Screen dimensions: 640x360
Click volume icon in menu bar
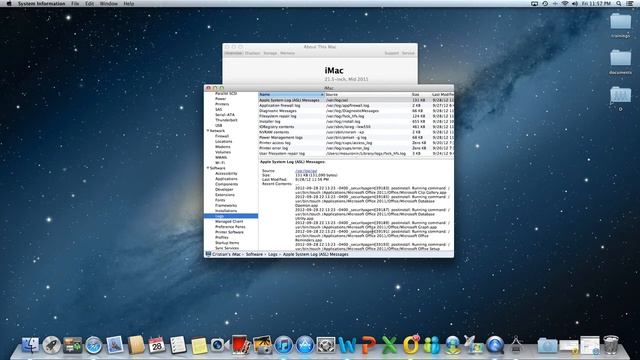click(575, 3)
